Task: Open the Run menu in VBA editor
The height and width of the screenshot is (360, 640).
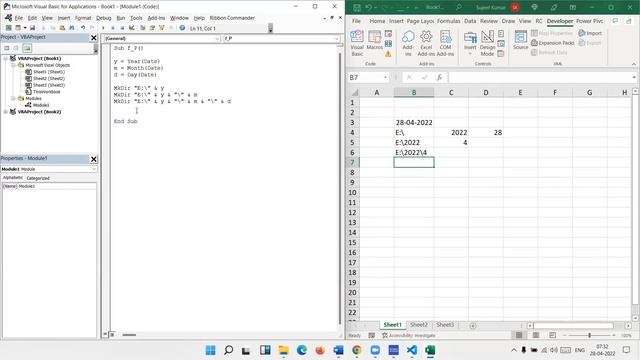Action: pyautogui.click(x=121, y=18)
